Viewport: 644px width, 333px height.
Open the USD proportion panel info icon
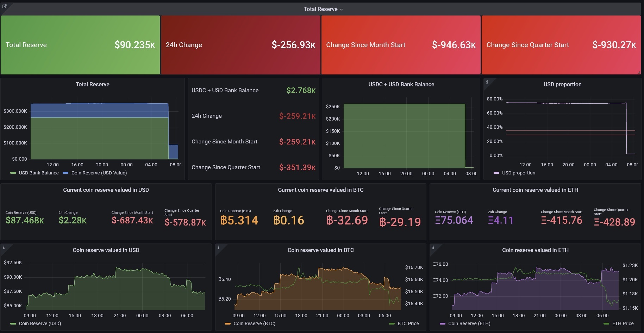[x=487, y=82]
